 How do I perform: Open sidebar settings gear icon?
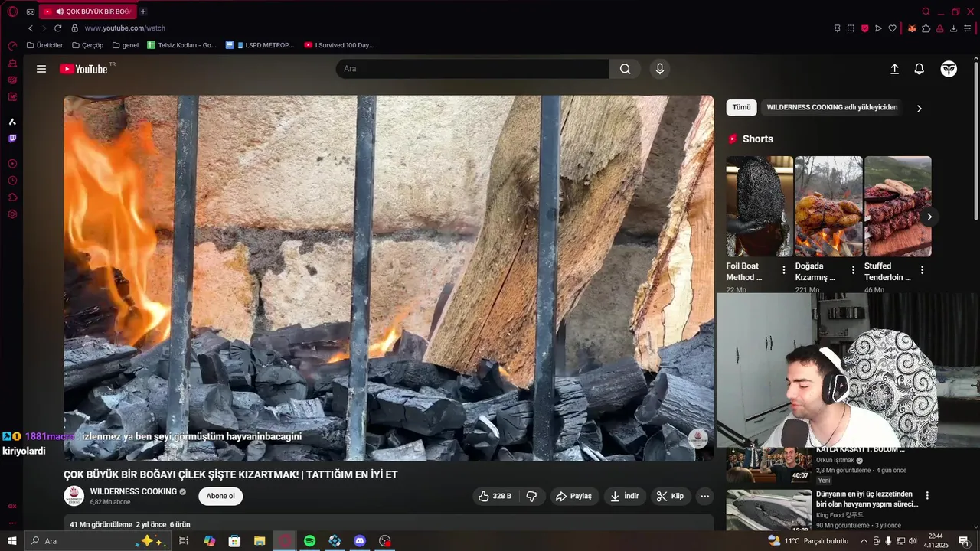(12, 214)
